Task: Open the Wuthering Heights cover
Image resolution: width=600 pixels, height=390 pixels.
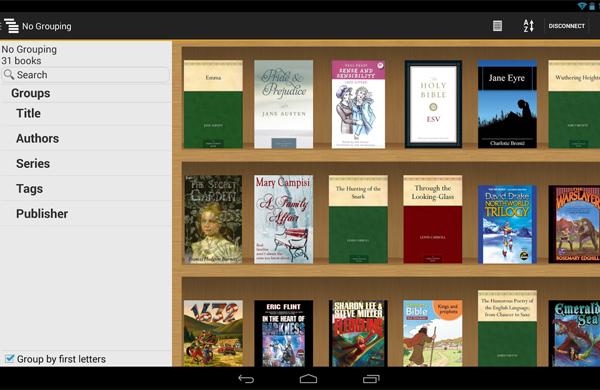Action: pyautogui.click(x=574, y=104)
